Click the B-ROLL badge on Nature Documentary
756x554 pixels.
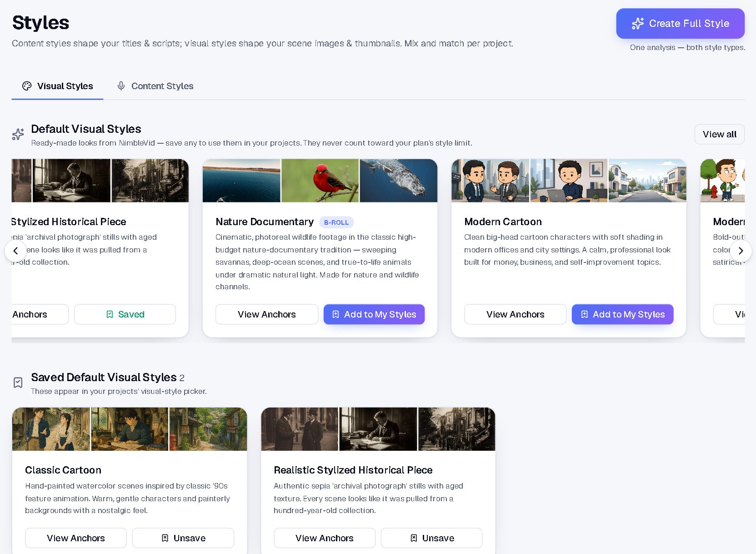pyautogui.click(x=336, y=222)
